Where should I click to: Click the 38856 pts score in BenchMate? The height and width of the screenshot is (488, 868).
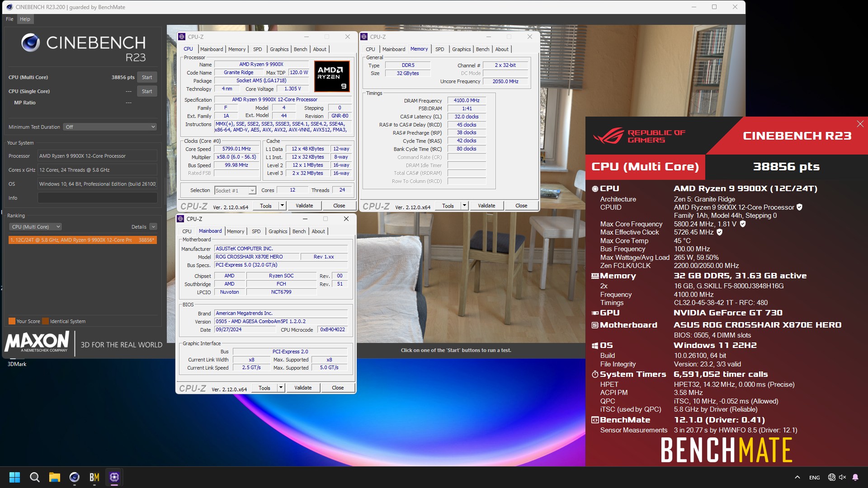tap(786, 167)
